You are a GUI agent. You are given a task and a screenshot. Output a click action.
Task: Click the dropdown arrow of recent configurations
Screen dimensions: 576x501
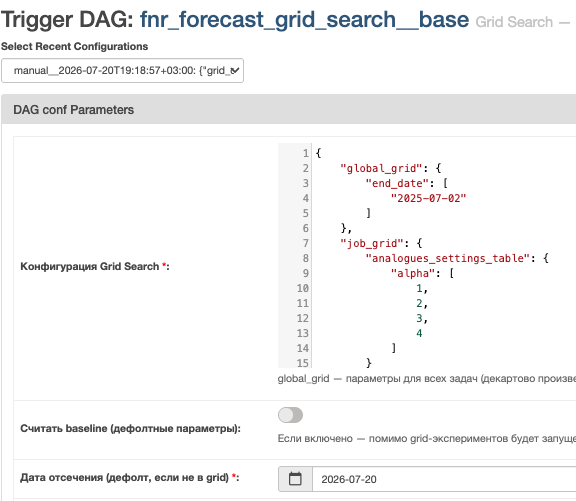pyautogui.click(x=235, y=70)
